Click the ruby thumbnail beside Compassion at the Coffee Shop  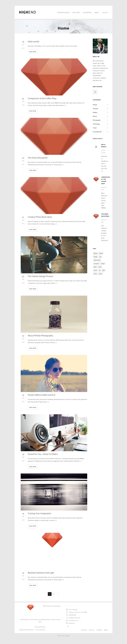[96, 179]
